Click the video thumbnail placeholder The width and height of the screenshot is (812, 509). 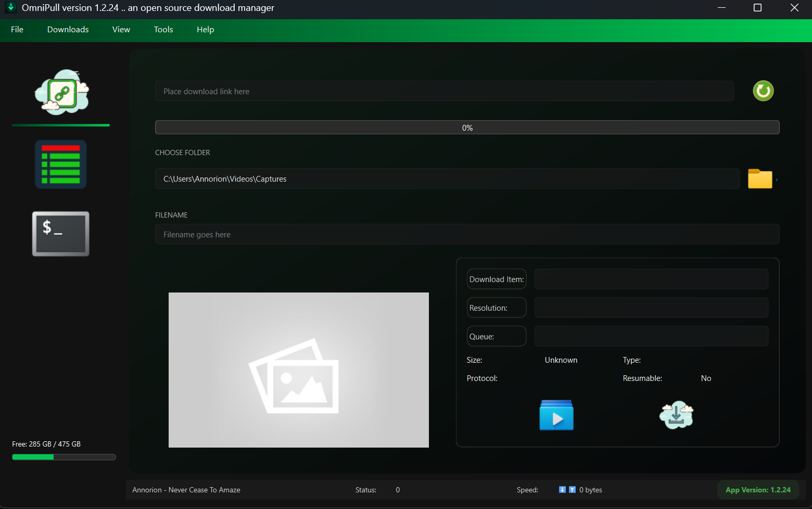tap(299, 370)
